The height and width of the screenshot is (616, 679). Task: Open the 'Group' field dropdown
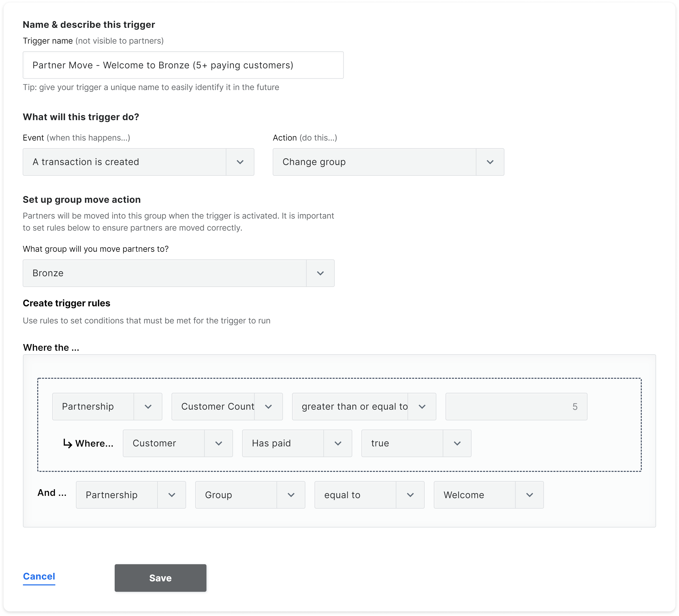click(x=250, y=495)
